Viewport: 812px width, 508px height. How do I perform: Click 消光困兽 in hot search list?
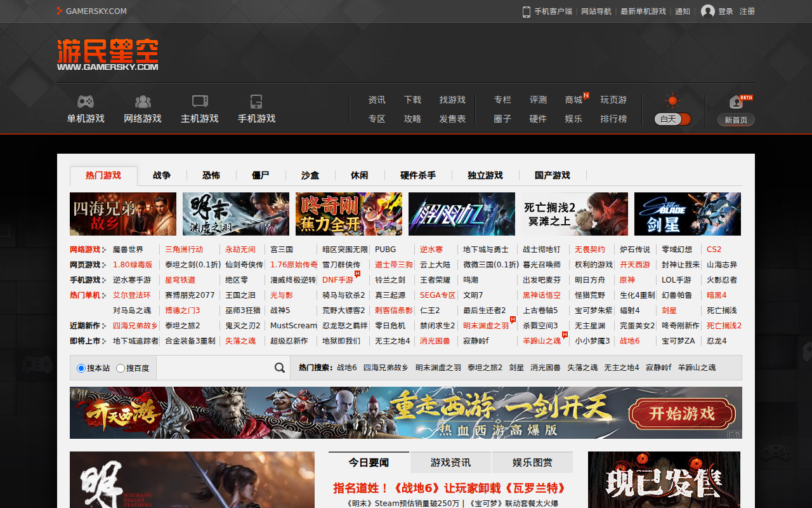tap(546, 368)
